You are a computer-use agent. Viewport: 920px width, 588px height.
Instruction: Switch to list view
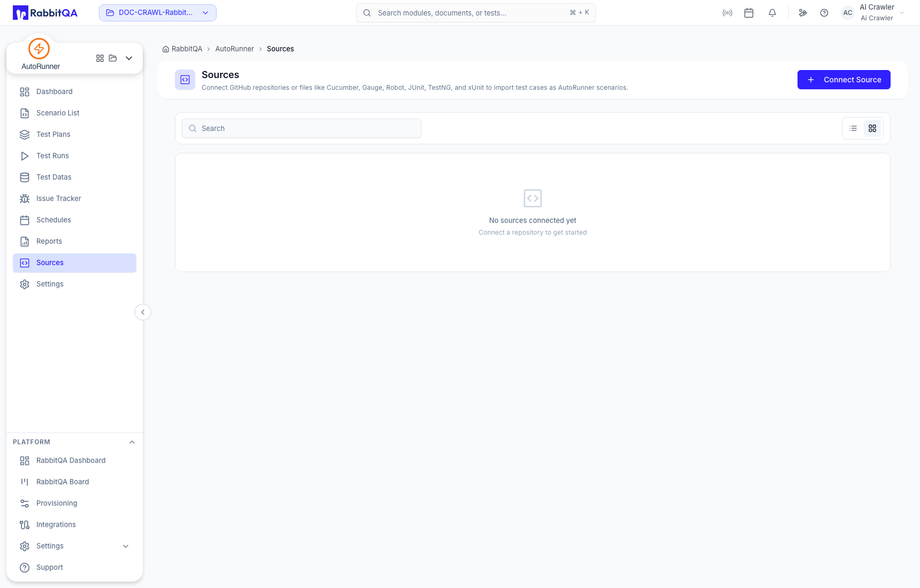click(853, 128)
